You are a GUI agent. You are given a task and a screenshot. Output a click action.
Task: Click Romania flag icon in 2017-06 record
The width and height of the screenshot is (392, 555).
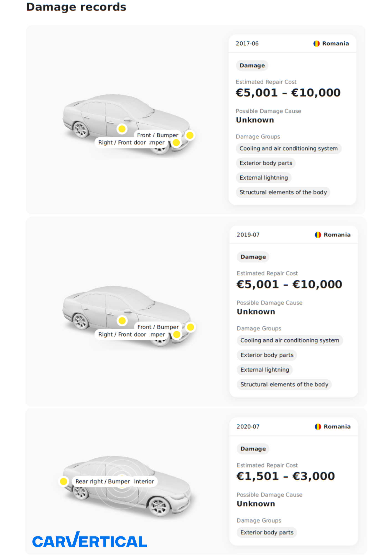316,44
